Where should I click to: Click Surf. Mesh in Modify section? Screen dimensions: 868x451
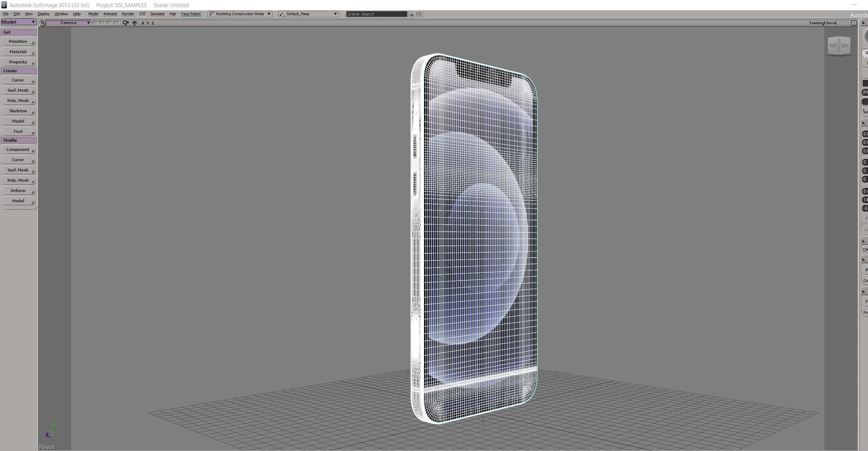coord(18,170)
